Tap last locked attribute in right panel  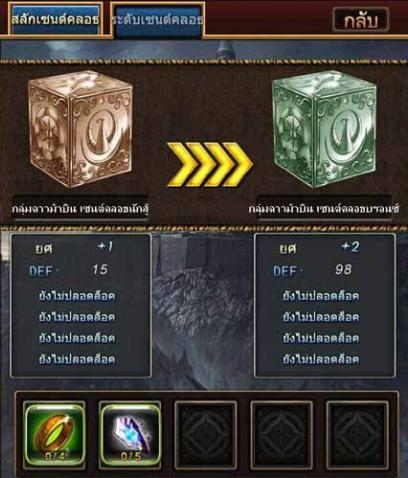click(x=321, y=359)
